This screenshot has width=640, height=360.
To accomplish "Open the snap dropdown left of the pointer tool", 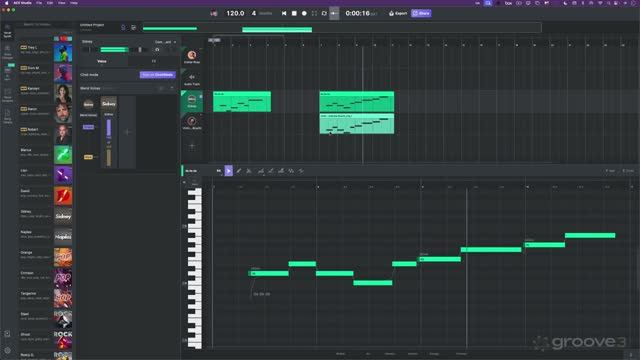I will tap(219, 171).
